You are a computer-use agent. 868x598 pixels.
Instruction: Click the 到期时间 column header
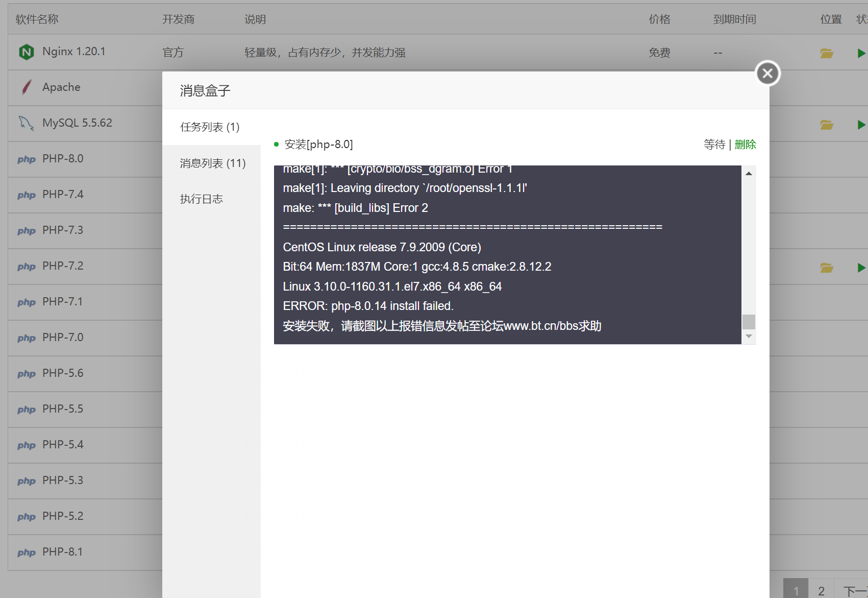pos(735,19)
